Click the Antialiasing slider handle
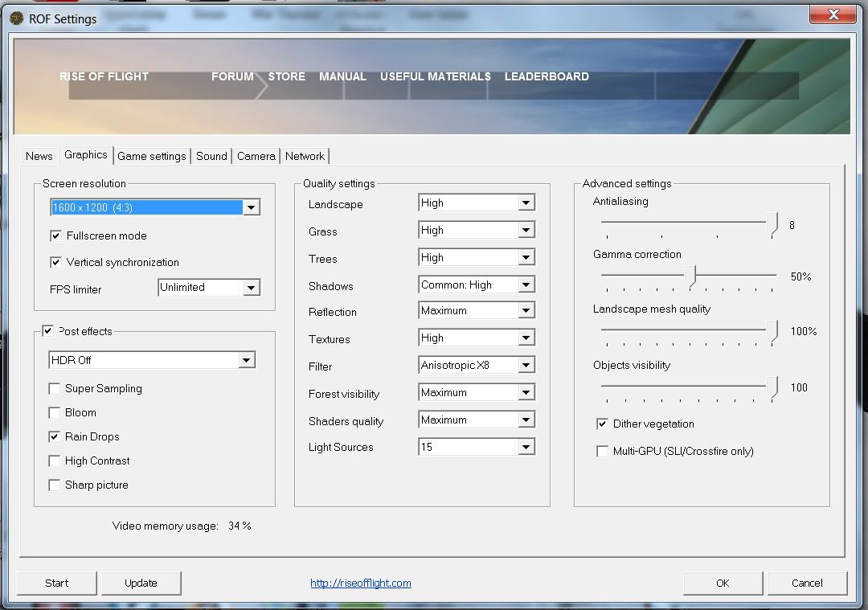This screenshot has width=868, height=610. [772, 224]
